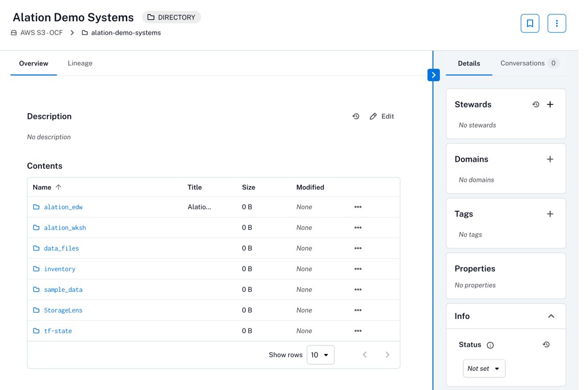Sort by Name column arrow
Screen dimensions: 588x390
tap(58, 187)
